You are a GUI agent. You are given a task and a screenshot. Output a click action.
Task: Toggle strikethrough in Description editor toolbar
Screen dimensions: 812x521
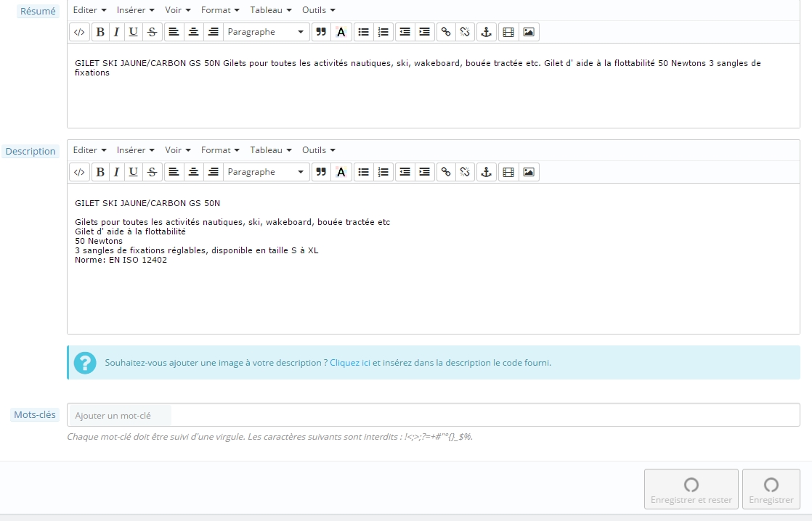point(152,172)
